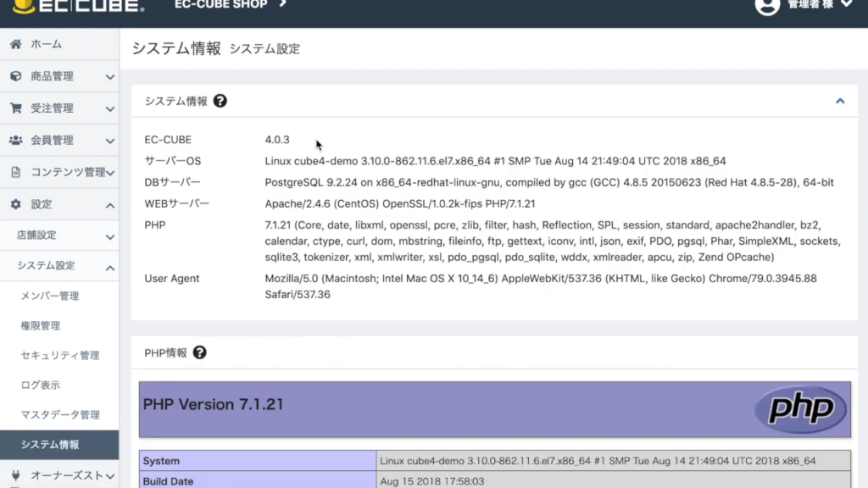Screen dimensions: 868x488
Task: Click help icon beside PHP情報 heading
Action: click(x=200, y=352)
